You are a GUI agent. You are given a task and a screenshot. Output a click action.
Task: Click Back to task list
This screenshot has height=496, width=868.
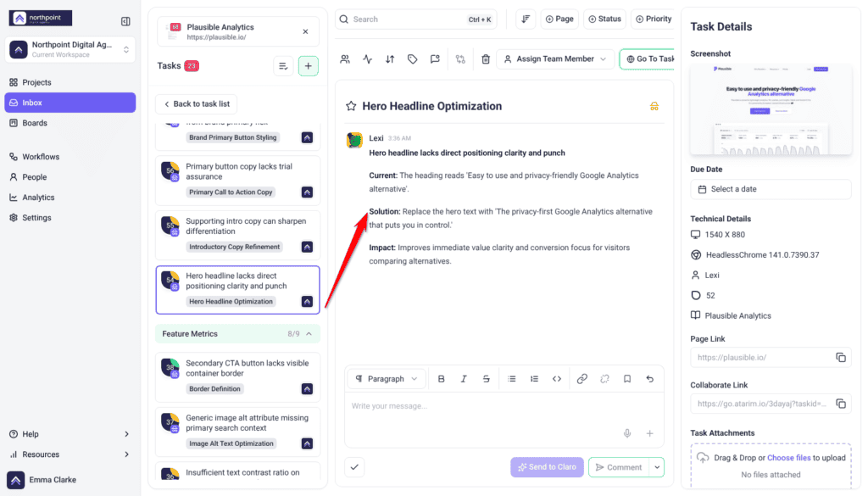pyautogui.click(x=197, y=104)
